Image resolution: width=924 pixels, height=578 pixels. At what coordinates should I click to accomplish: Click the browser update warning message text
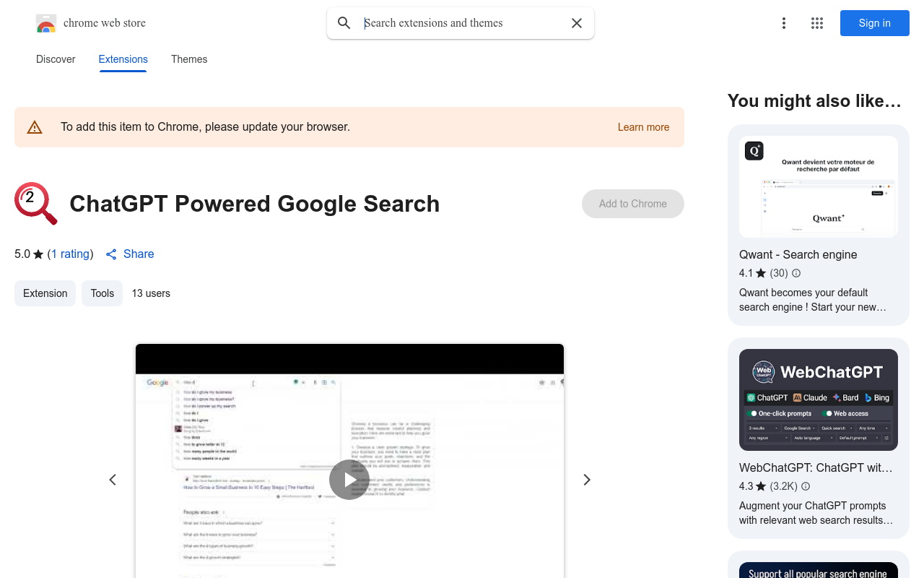(205, 127)
